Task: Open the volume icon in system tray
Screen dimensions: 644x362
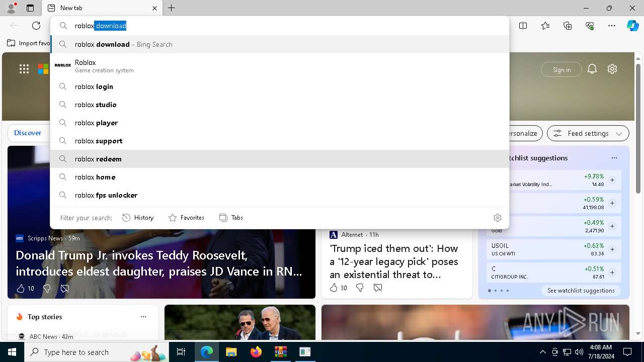Action: (x=579, y=352)
